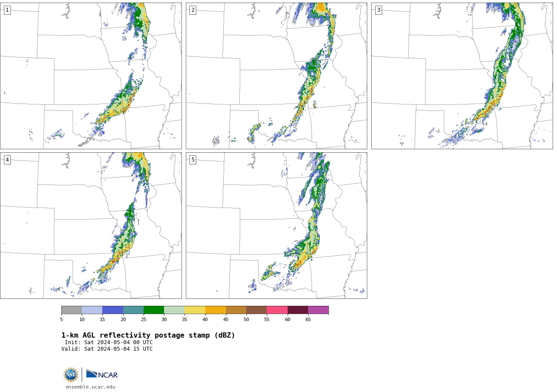Click the blue 15-20 dBZ swatch
Screen dimensions: 557x392
(113, 310)
